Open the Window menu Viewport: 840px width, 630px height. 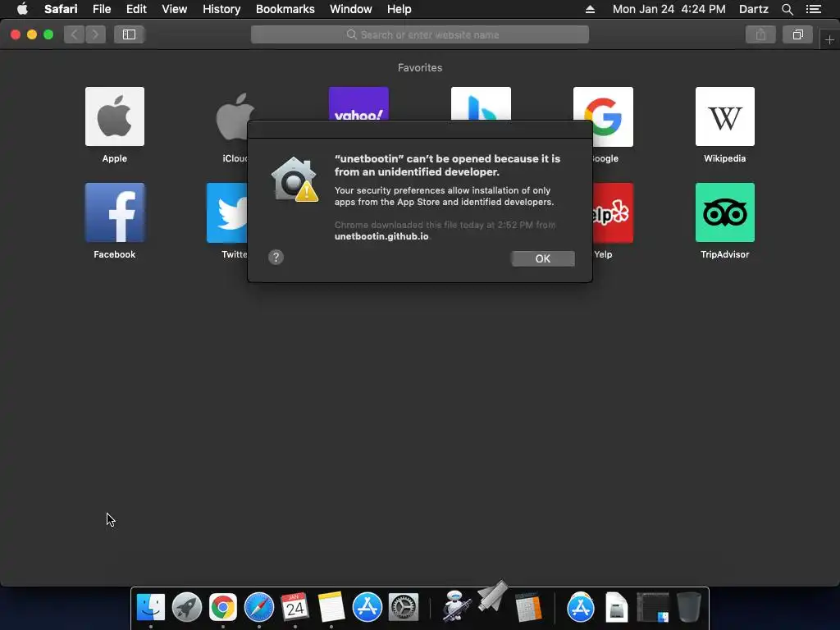click(350, 9)
